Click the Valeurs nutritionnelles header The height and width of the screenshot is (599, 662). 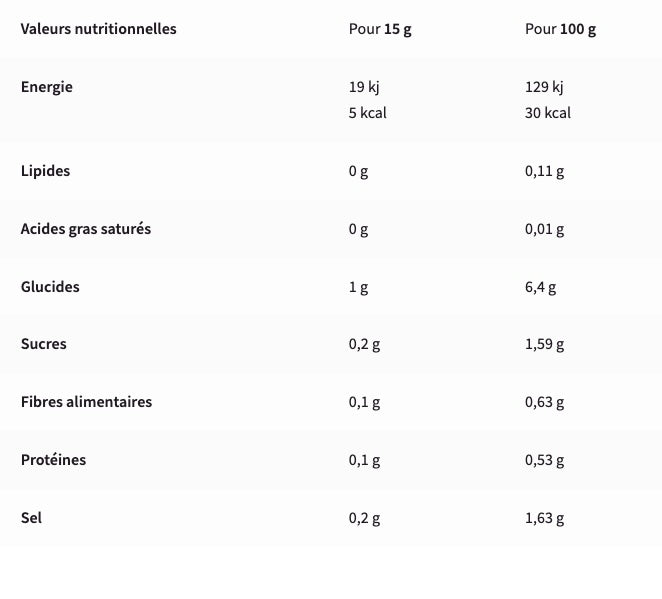click(x=98, y=29)
